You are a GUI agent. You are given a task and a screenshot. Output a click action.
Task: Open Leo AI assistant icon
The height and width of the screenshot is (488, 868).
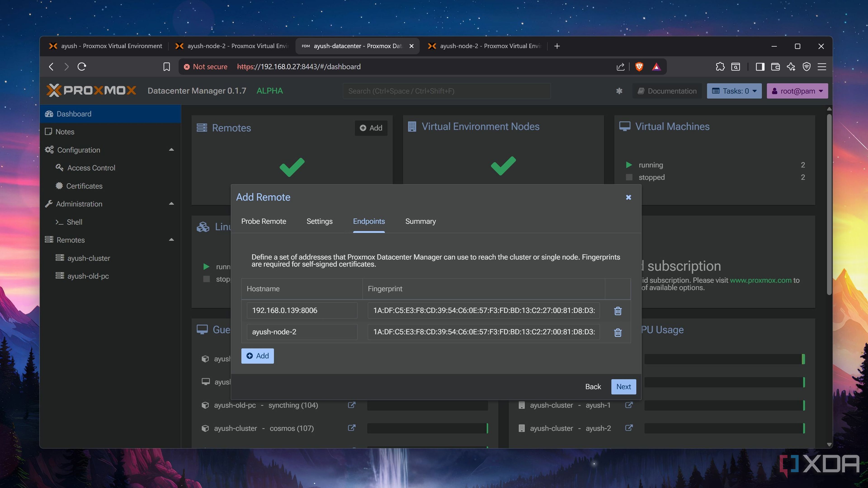pyautogui.click(x=791, y=67)
